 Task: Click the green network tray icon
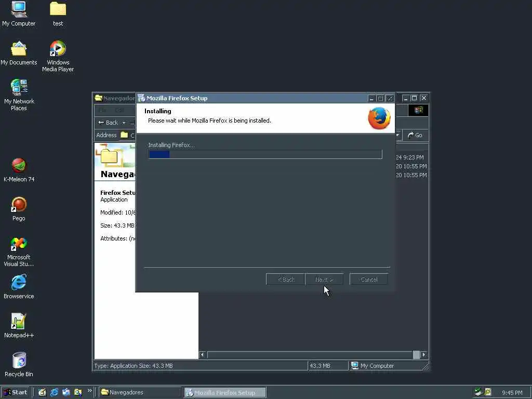click(x=478, y=392)
